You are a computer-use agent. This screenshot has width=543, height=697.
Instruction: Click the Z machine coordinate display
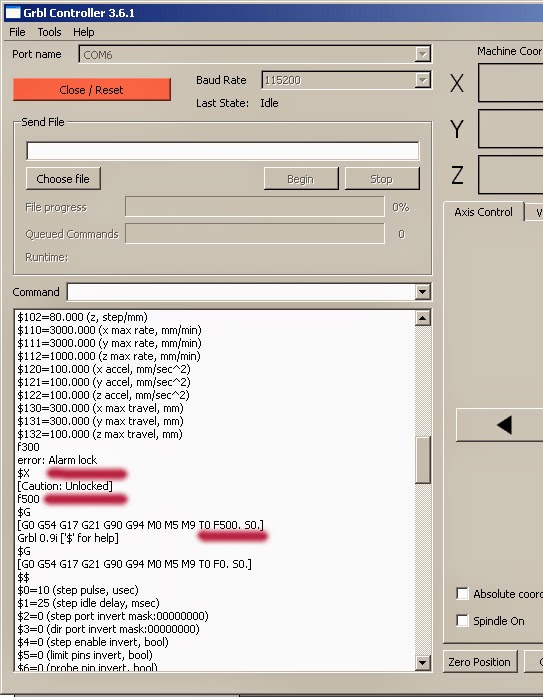pyautogui.click(x=511, y=175)
